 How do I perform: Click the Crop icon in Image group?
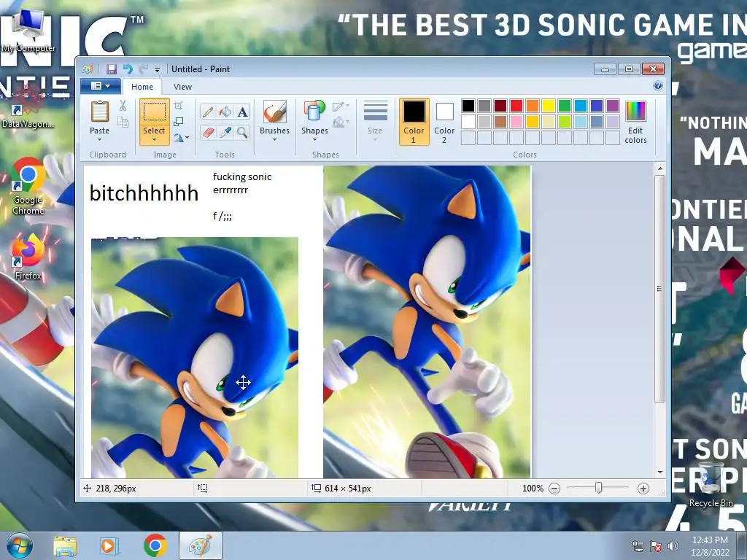[178, 106]
